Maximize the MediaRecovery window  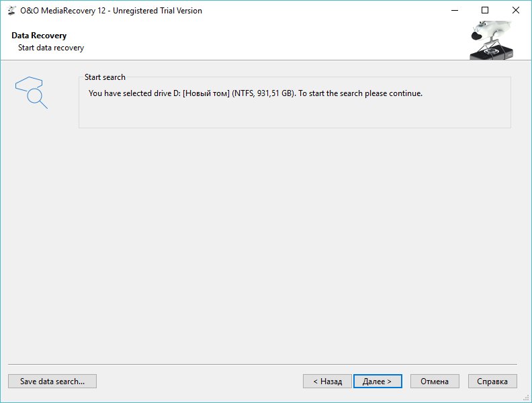485,11
